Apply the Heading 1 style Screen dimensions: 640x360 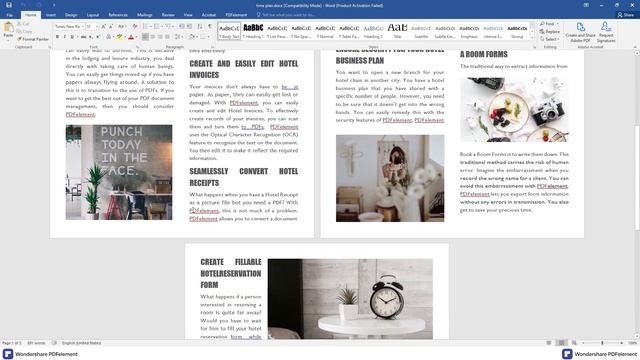coord(253,31)
